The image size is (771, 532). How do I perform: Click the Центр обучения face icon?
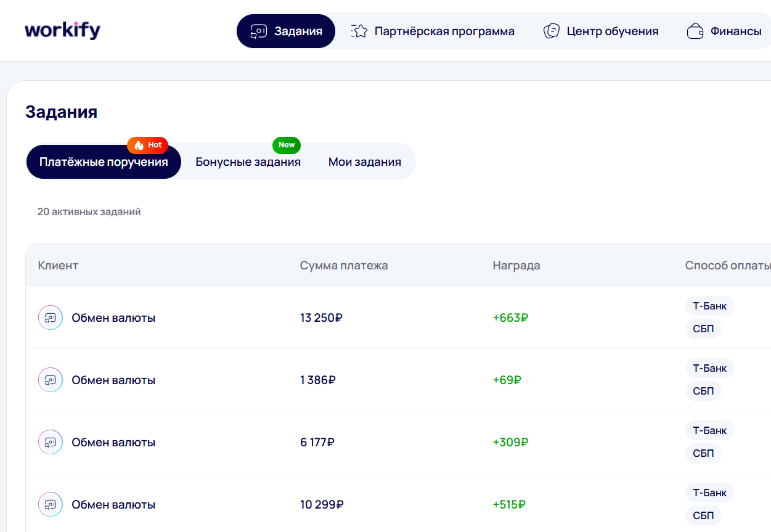coord(551,31)
